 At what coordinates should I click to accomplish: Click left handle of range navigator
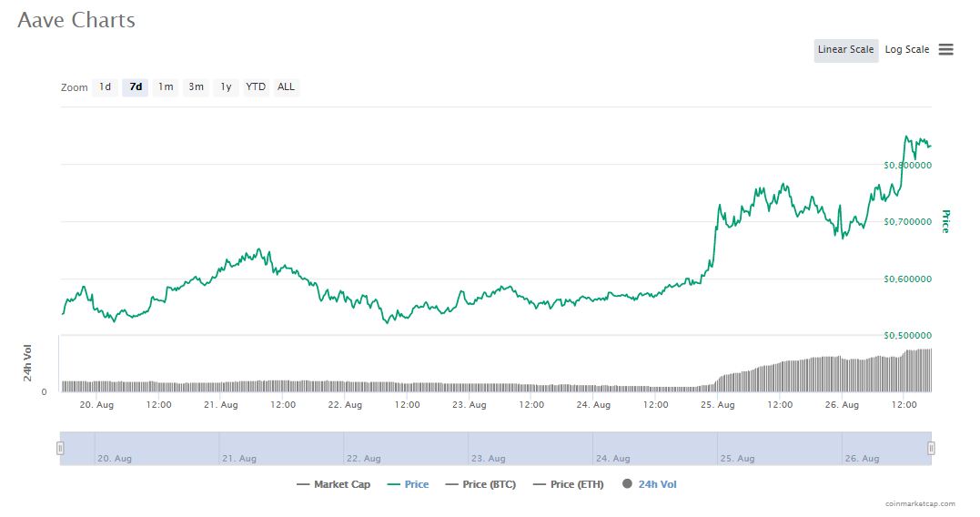(x=60, y=448)
